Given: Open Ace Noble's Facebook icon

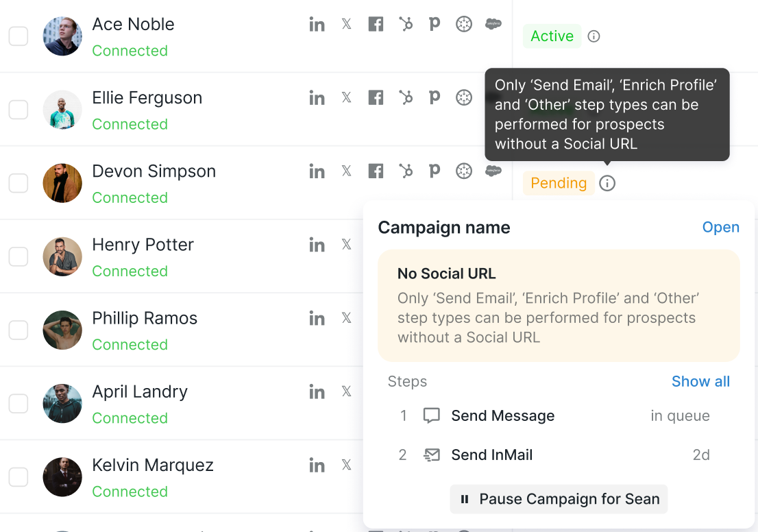Looking at the screenshot, I should pyautogui.click(x=376, y=24).
